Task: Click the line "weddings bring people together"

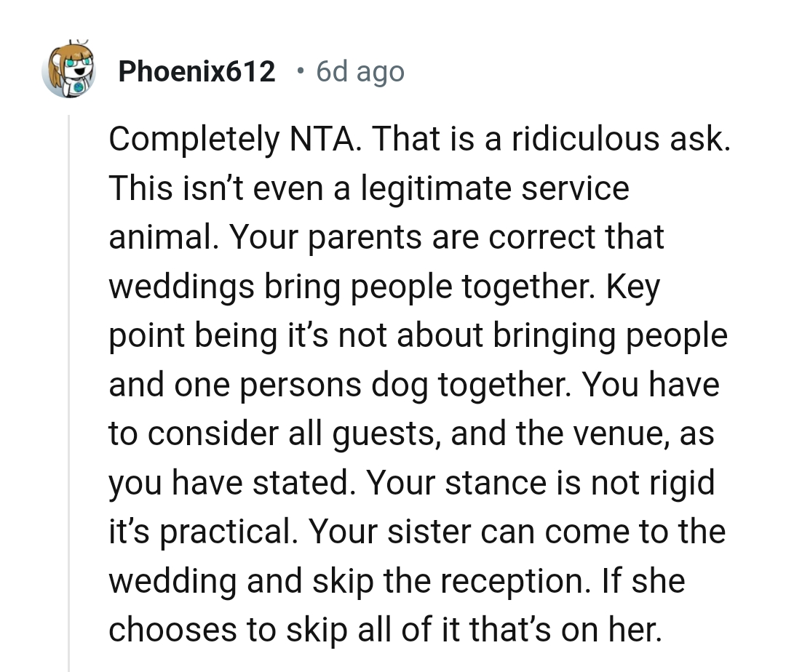Action: (352, 287)
